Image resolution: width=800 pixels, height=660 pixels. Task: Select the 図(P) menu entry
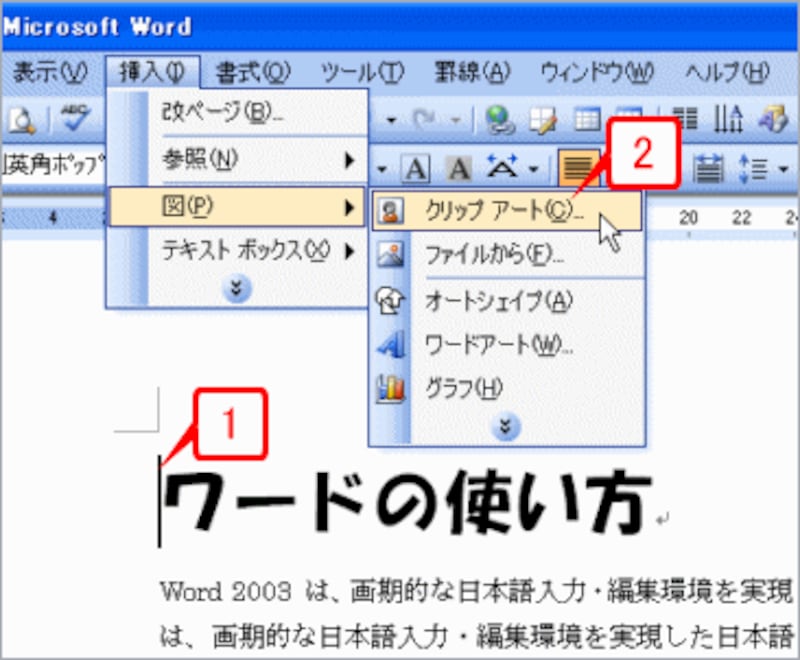click(238, 206)
